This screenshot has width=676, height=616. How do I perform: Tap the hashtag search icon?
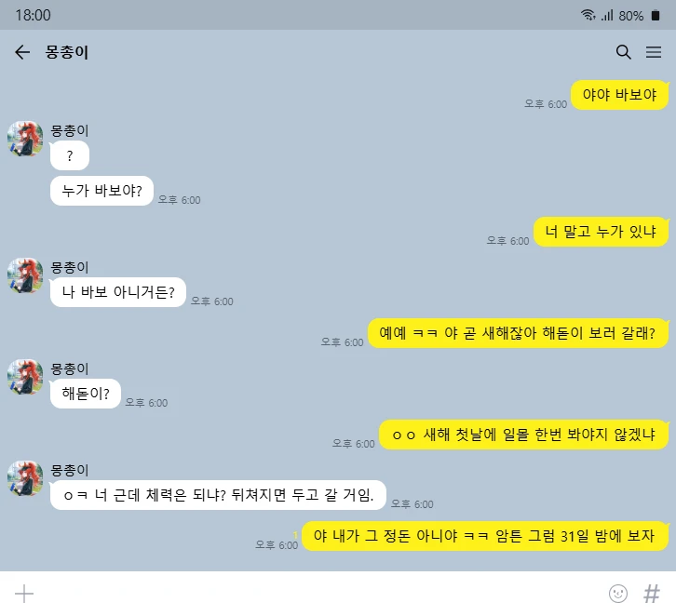[652, 594]
